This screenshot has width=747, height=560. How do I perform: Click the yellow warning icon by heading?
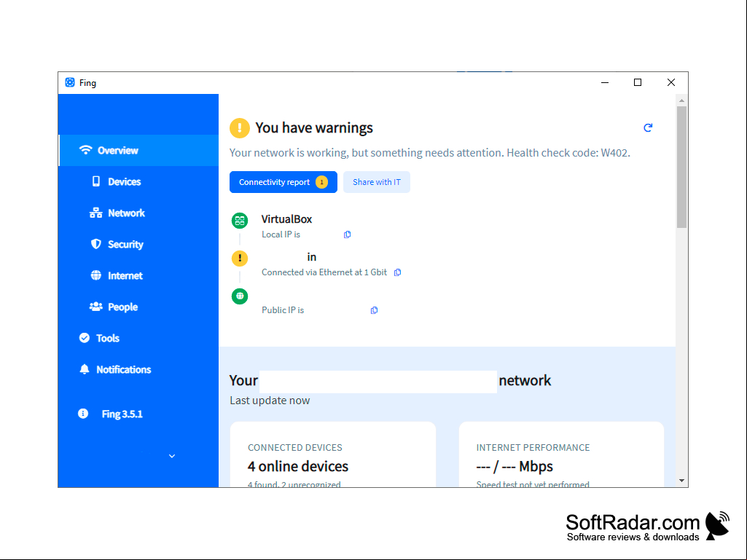tap(240, 127)
